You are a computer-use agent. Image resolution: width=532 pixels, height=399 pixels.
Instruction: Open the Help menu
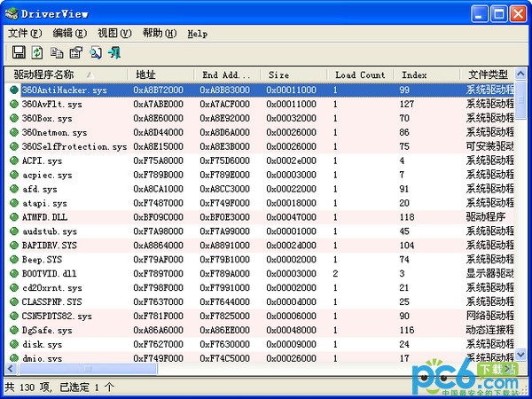198,34
